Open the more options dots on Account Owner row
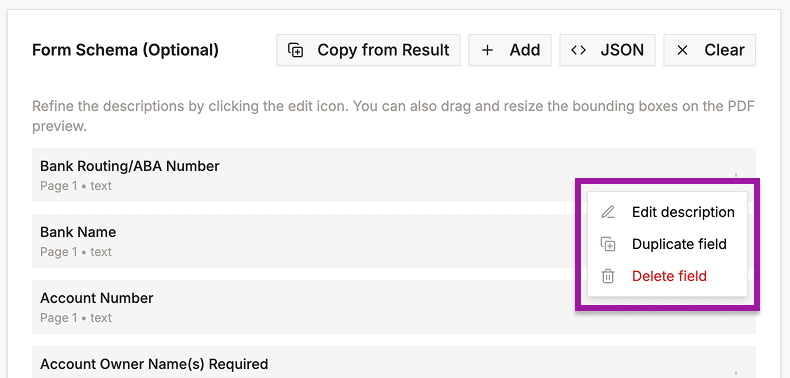Screen dimensions: 790x378 pos(736,373)
